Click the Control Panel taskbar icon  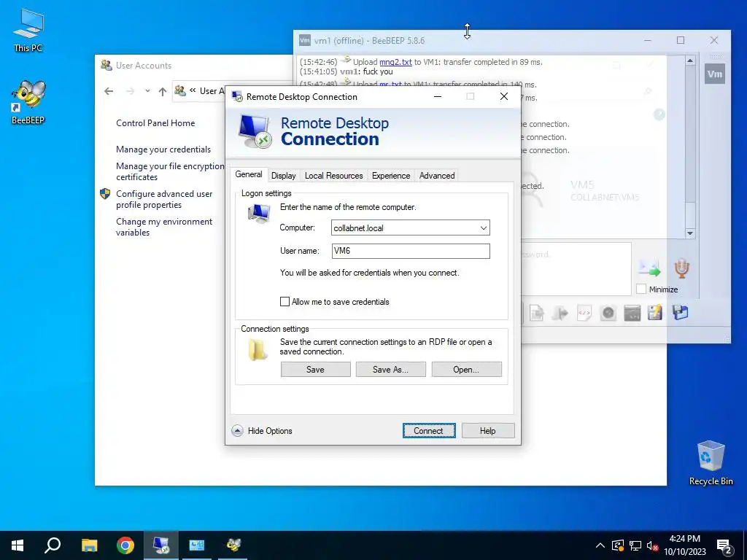point(197,545)
